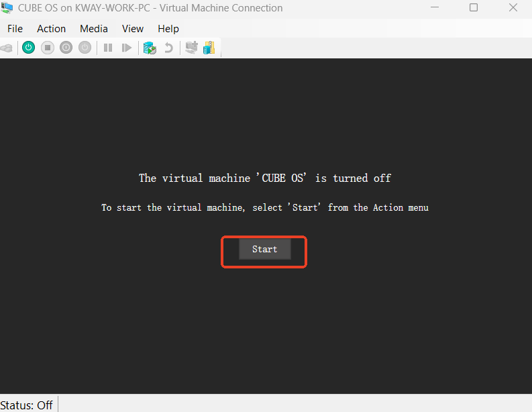Click the Start button in VM display

click(x=264, y=249)
